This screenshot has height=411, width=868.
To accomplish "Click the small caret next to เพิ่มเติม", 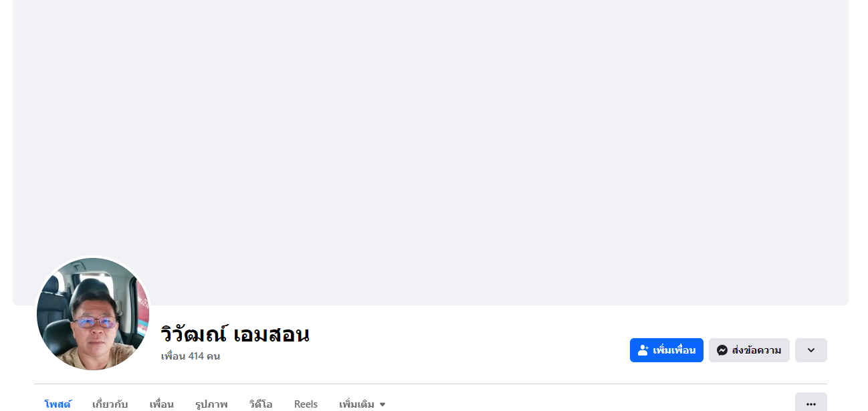I will click(x=383, y=404).
